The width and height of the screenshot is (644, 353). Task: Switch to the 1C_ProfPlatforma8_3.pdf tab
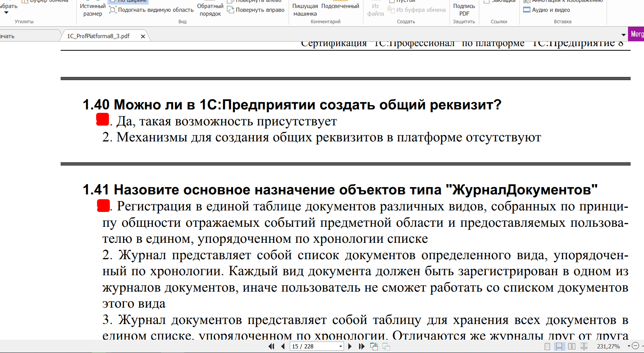point(98,36)
